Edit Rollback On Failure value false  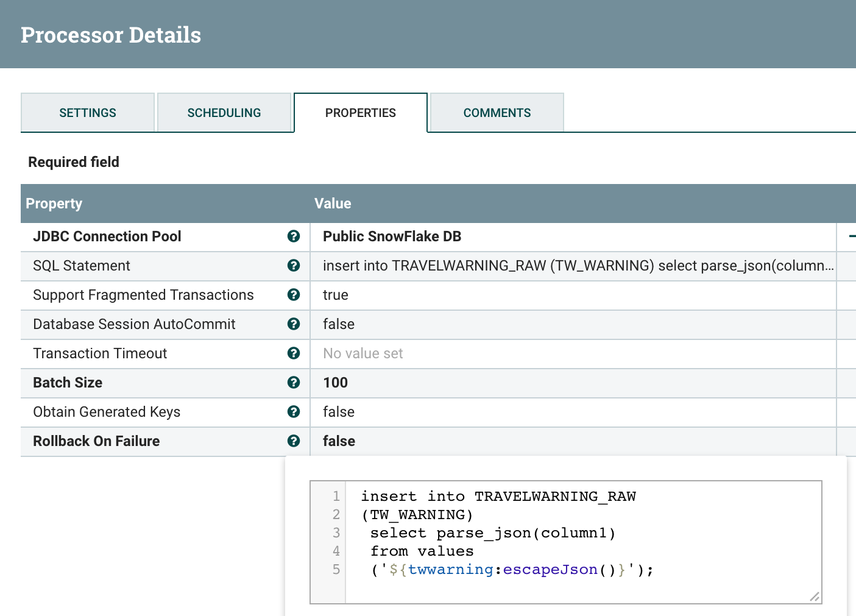tap(573, 441)
